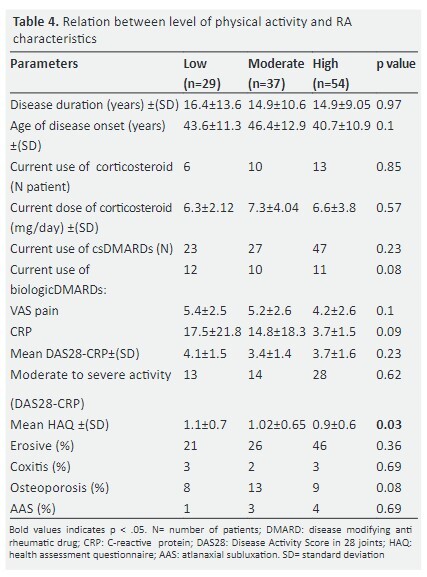Select the Mean HAQ row label

[59, 425]
